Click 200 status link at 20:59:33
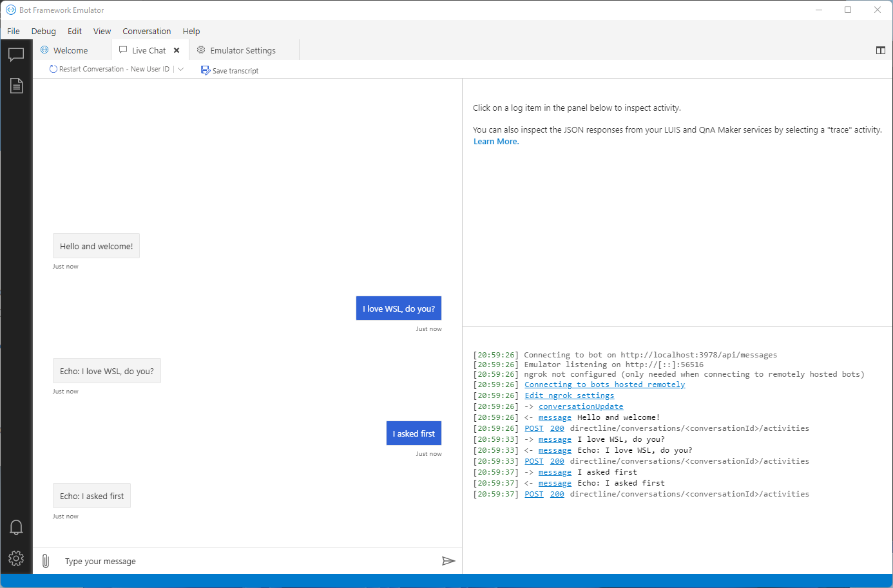Viewport: 893px width, 588px height. point(557,461)
